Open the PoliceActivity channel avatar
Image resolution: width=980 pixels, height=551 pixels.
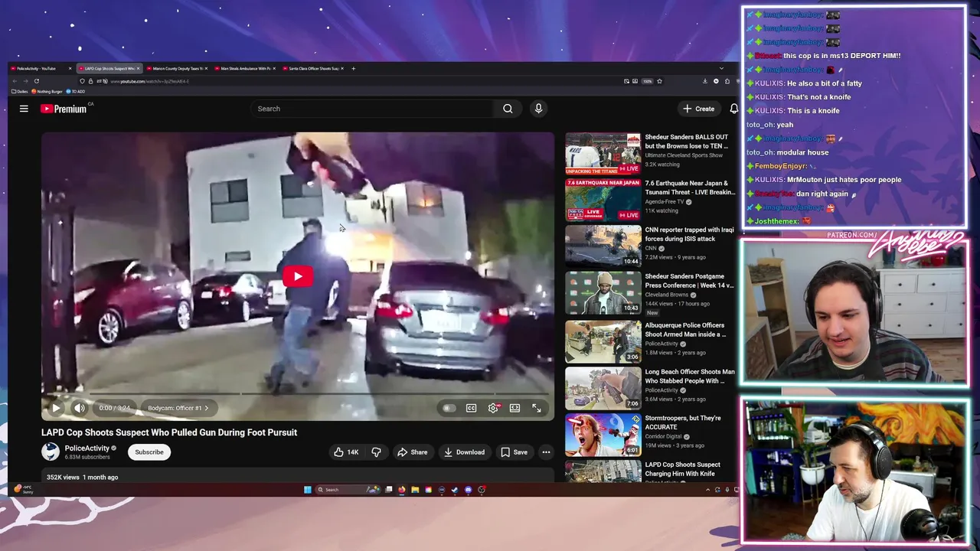point(51,452)
